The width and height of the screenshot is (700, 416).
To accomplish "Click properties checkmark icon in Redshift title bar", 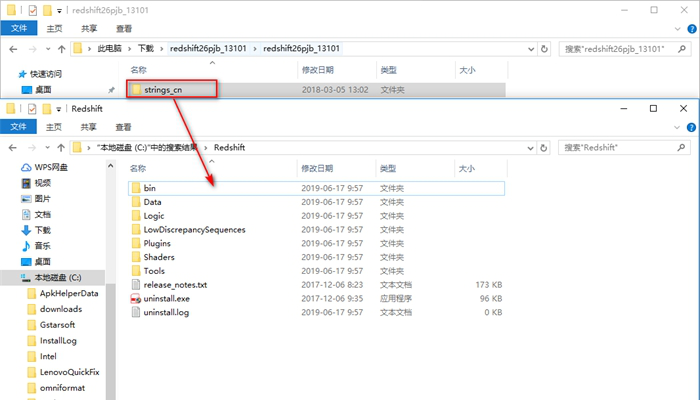I will pos(32,109).
